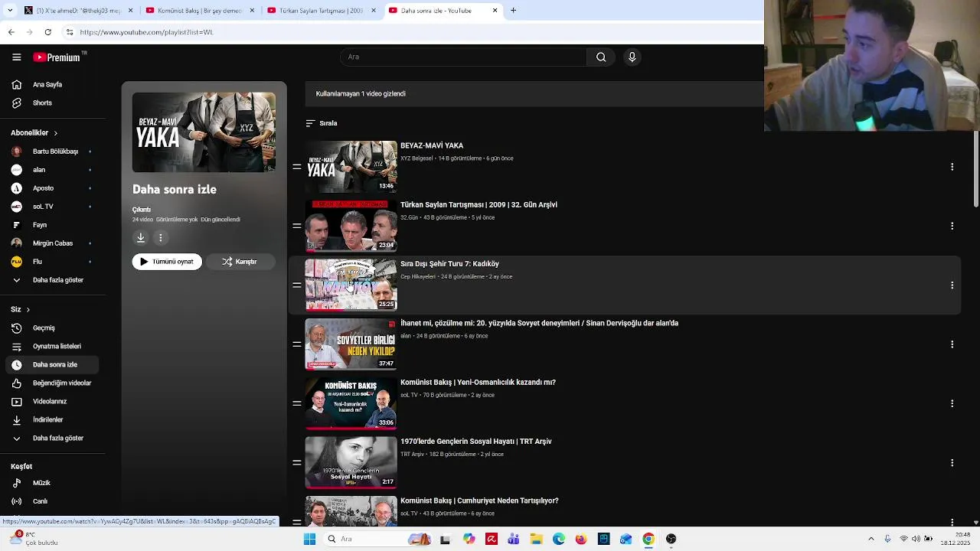Open the Sovyetler Birliği Neden Yıkıldı thumbnail
The width and height of the screenshot is (980, 551).
(x=351, y=344)
